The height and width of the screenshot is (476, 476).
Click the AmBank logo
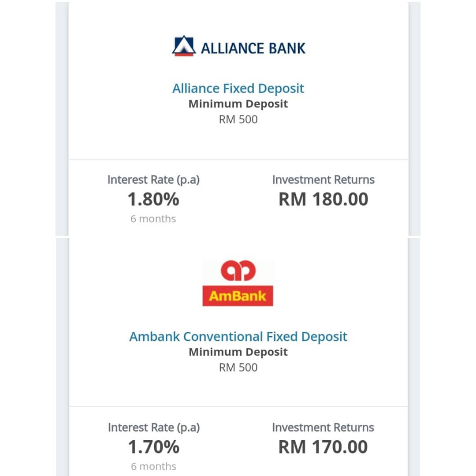tap(238, 283)
